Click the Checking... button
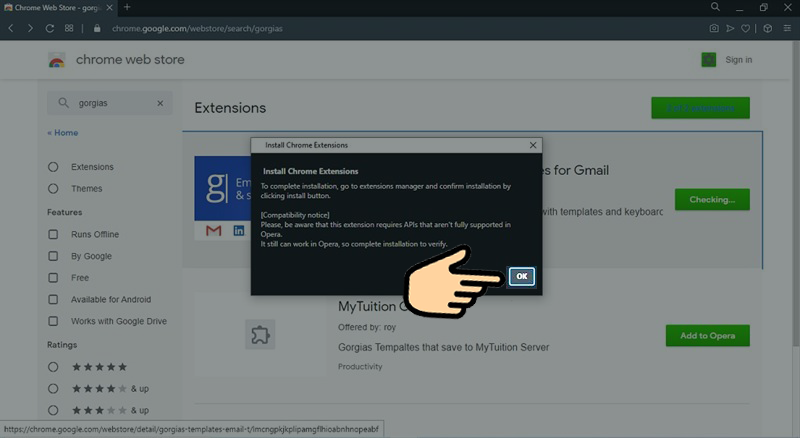Viewport: 800px width, 438px height. [712, 200]
